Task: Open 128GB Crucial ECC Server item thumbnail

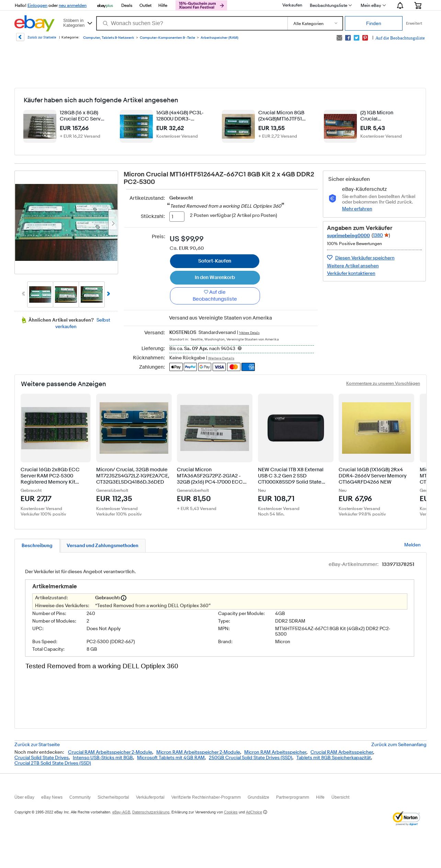Action: 40,126
